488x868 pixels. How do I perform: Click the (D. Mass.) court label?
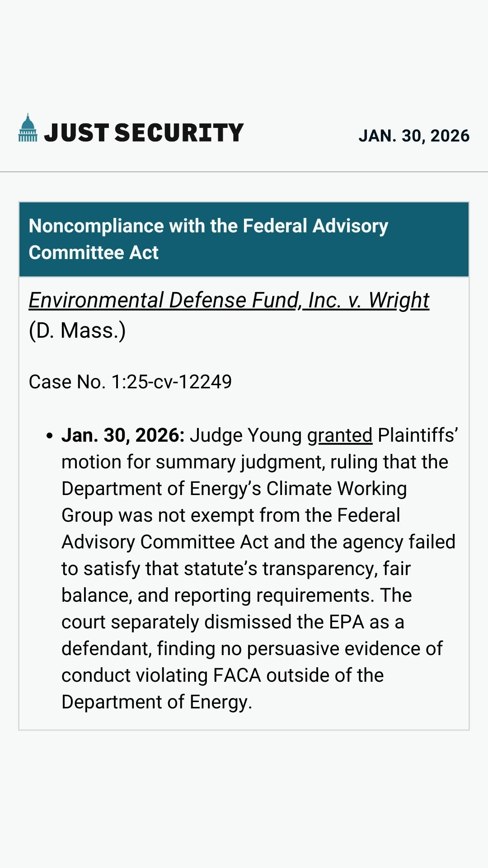(77, 330)
